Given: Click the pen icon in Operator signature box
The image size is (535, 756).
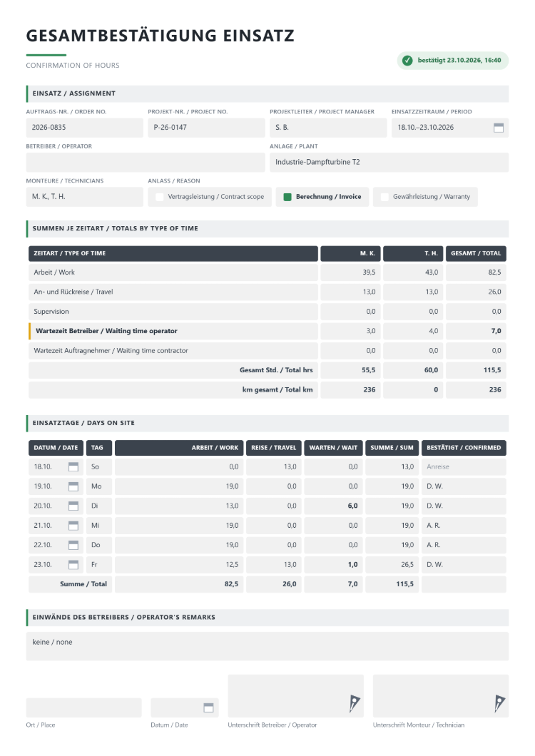Looking at the screenshot, I should (x=354, y=703).
